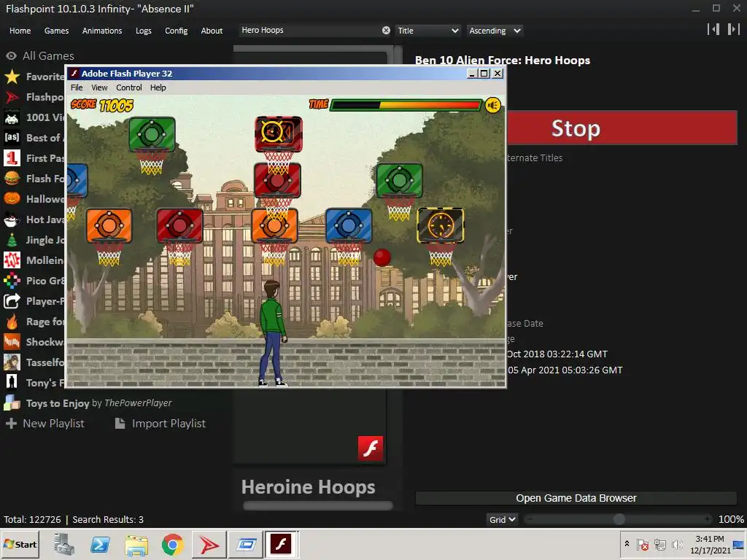Click the black clock time-bonus hoop

point(440,226)
